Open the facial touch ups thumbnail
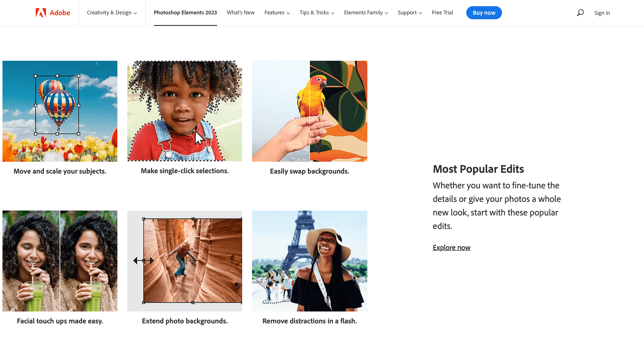The image size is (644, 348). coord(60,261)
